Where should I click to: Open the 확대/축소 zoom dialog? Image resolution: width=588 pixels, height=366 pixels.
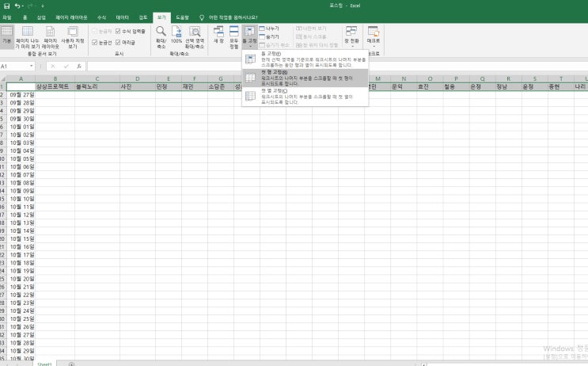pos(161,36)
